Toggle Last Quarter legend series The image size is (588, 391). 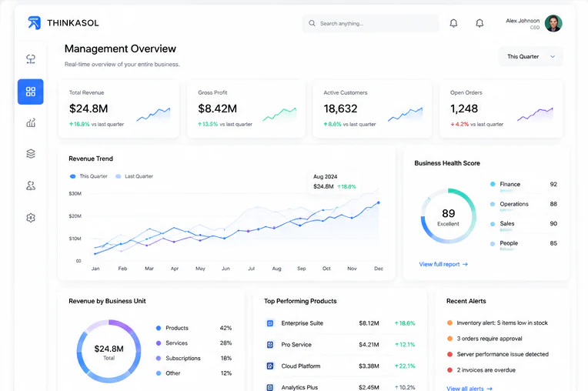(x=134, y=176)
